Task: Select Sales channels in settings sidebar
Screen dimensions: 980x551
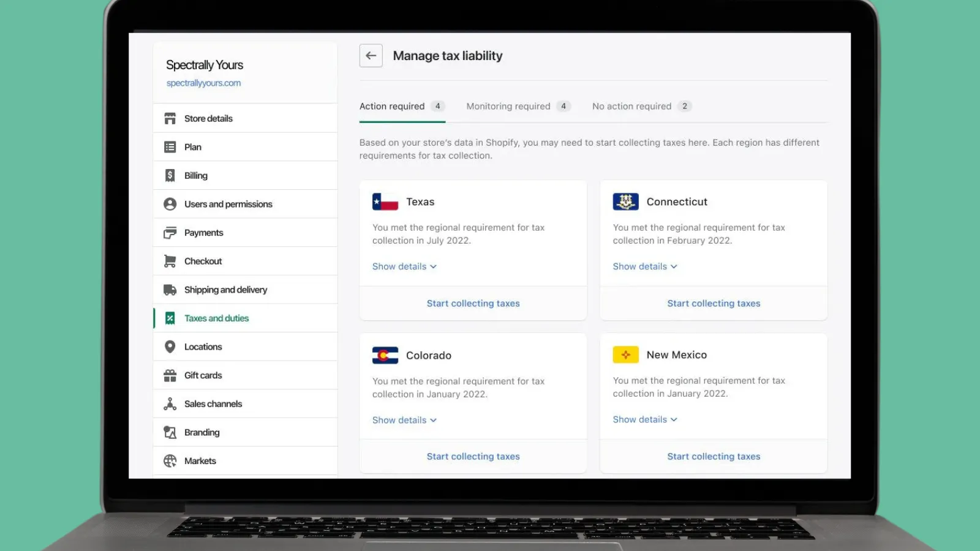Action: pos(213,404)
